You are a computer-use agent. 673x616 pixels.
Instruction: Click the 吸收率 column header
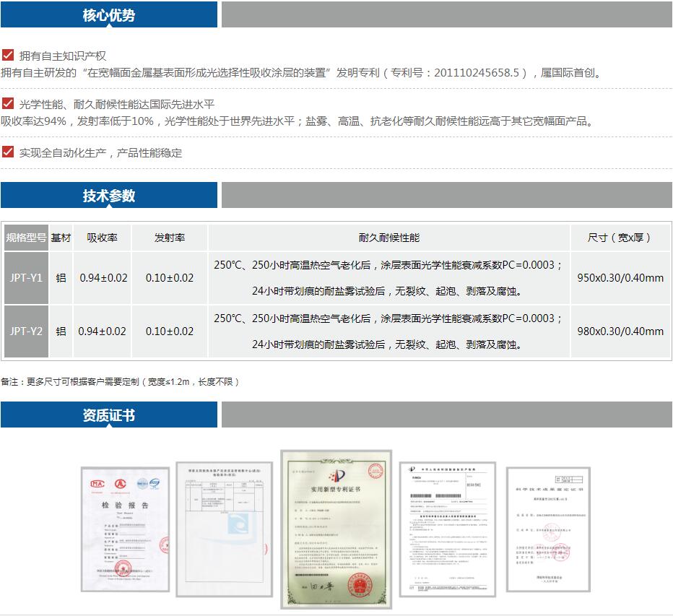[103, 238]
